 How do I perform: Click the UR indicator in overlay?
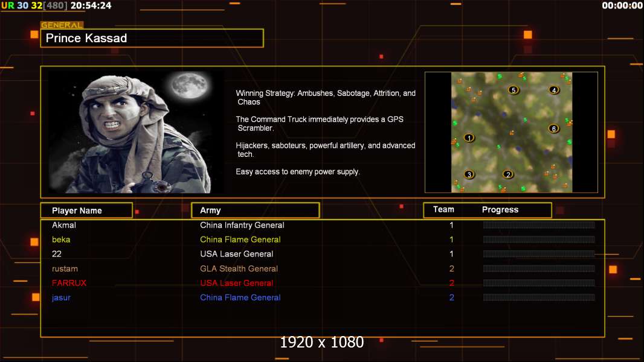pyautogui.click(x=8, y=5)
